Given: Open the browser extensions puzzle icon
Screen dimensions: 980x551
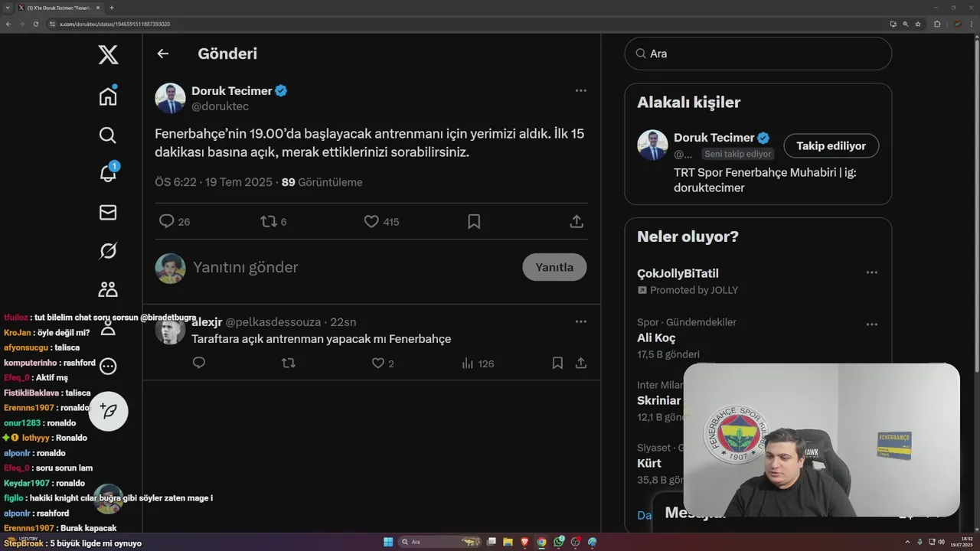Looking at the screenshot, I should pyautogui.click(x=937, y=24).
